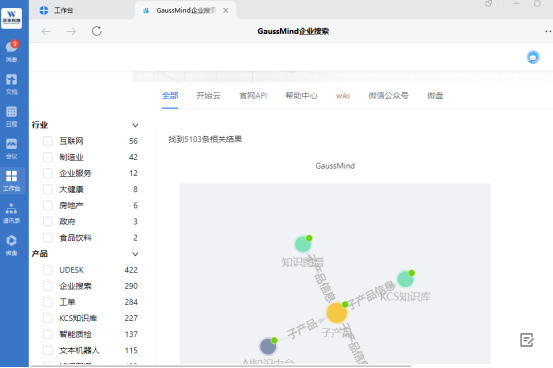The height and width of the screenshot is (368, 553).
Task: Click the green KCS知识库 graph node
Action: [x=405, y=279]
